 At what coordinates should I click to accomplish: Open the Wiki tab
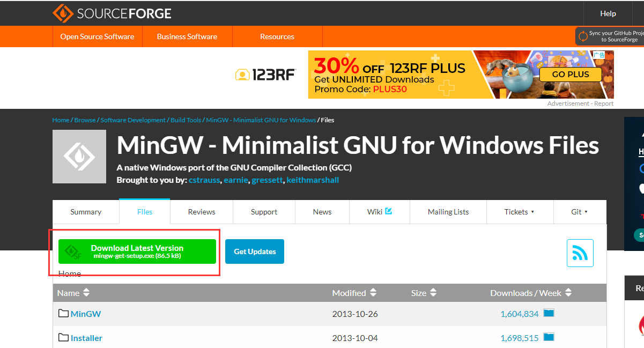380,212
